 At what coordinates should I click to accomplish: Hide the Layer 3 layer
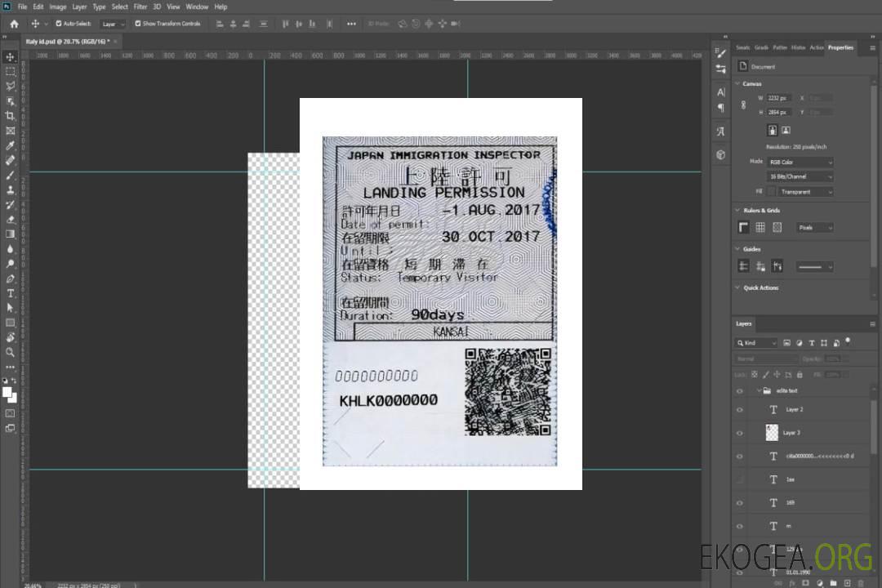point(740,434)
